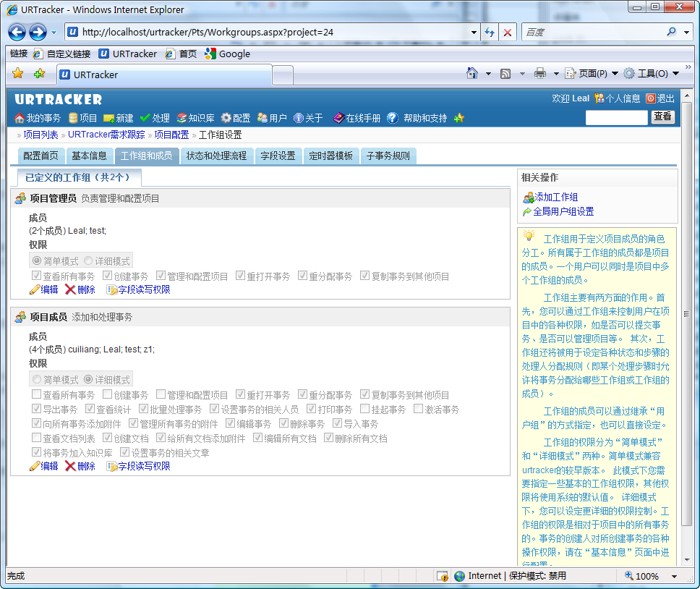Click the 配置 gear icon

pyautogui.click(x=226, y=118)
